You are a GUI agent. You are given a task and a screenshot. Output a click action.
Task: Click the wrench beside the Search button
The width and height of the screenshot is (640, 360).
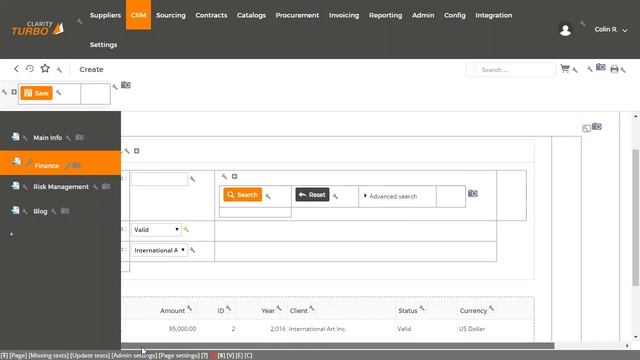tap(268, 196)
